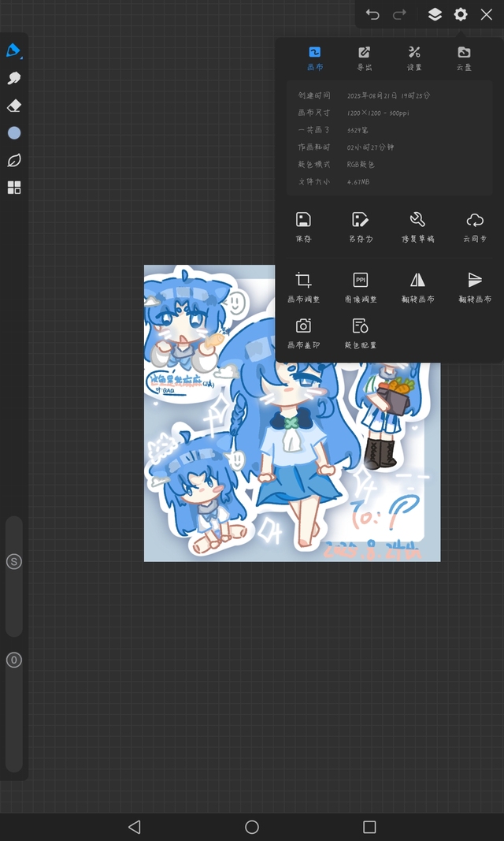Open the four-square grid tools menu

(x=13, y=188)
